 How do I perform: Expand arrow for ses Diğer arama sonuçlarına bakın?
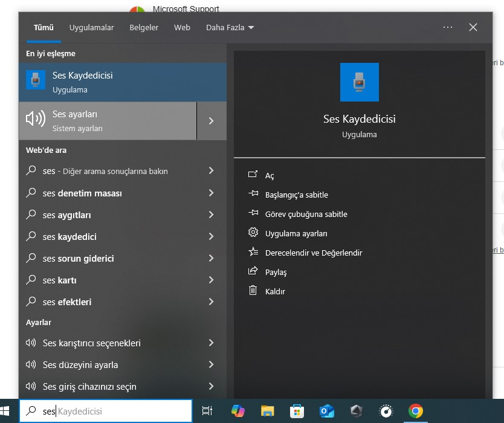pos(211,170)
